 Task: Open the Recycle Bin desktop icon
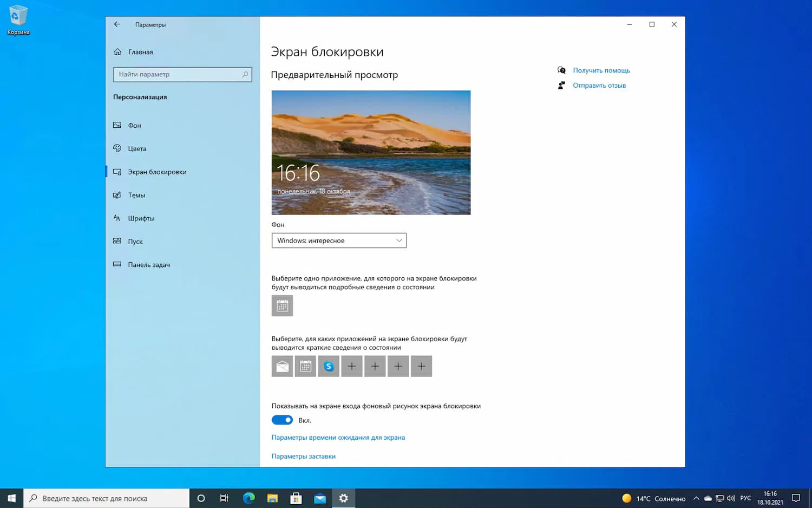[x=18, y=21]
